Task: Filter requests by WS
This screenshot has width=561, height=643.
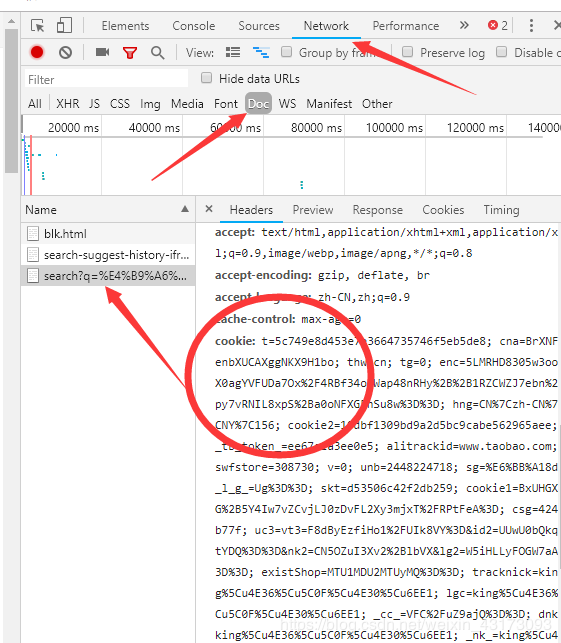Action: click(287, 104)
